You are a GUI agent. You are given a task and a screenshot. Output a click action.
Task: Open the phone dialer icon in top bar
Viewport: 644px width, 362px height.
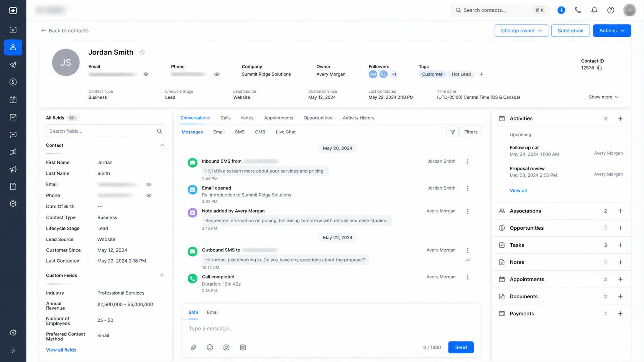pos(578,10)
